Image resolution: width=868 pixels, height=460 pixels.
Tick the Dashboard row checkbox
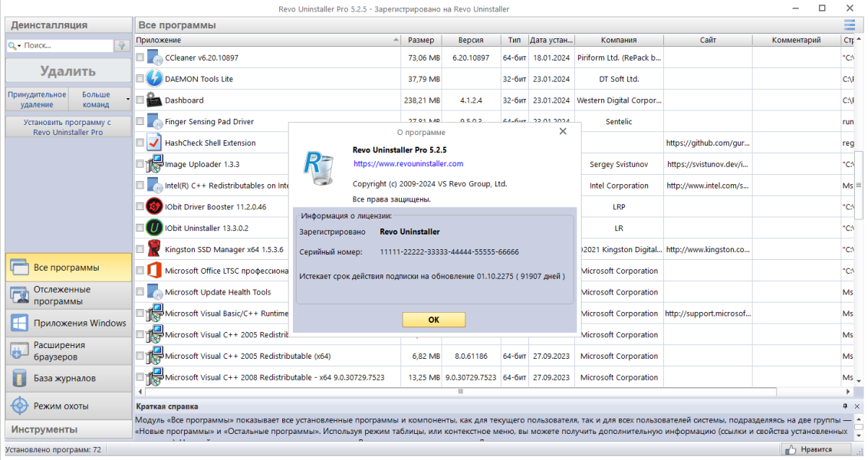point(140,100)
